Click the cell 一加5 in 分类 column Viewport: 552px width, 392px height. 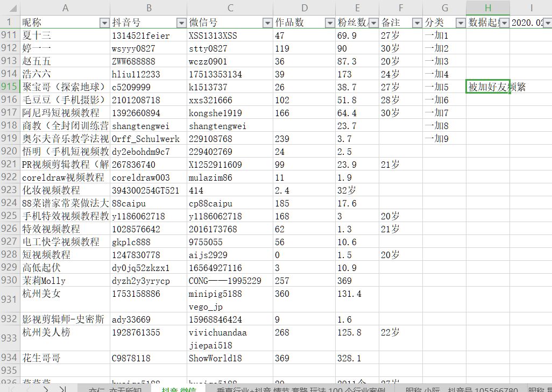(444, 87)
